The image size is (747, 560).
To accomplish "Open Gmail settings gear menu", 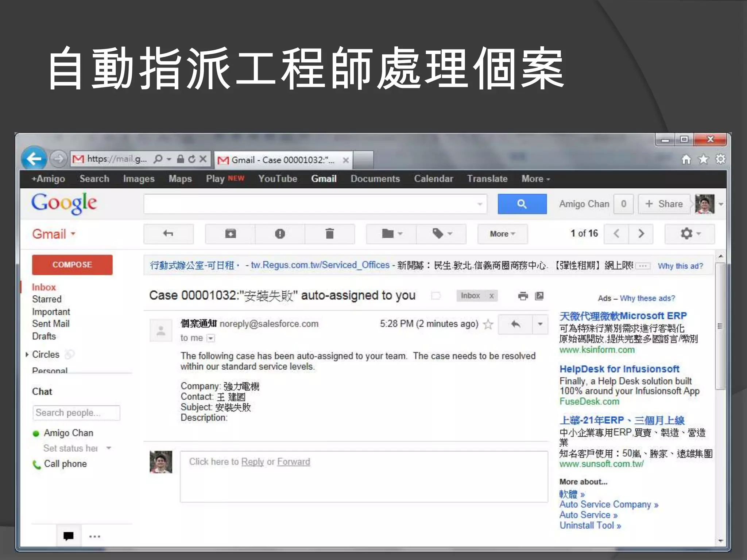I will click(690, 234).
